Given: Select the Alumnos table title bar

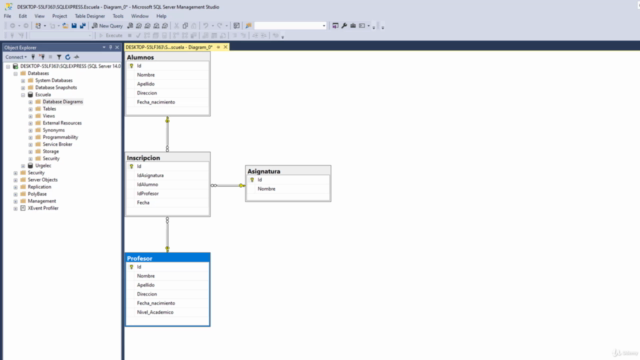Looking at the screenshot, I should [167, 57].
